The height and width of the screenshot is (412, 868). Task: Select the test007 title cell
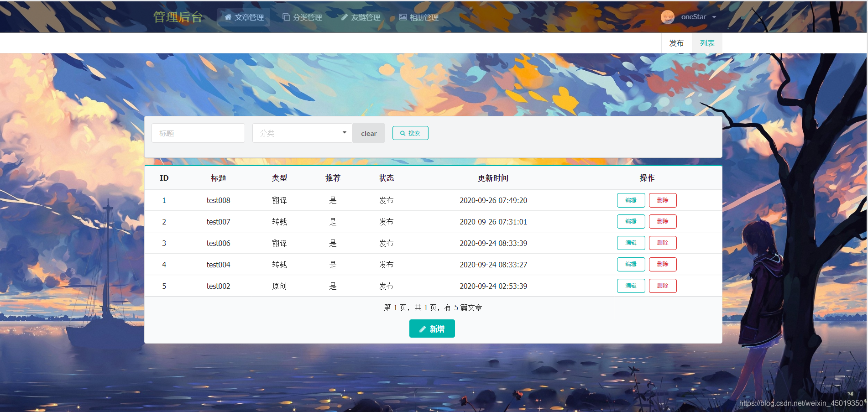pyautogui.click(x=218, y=222)
